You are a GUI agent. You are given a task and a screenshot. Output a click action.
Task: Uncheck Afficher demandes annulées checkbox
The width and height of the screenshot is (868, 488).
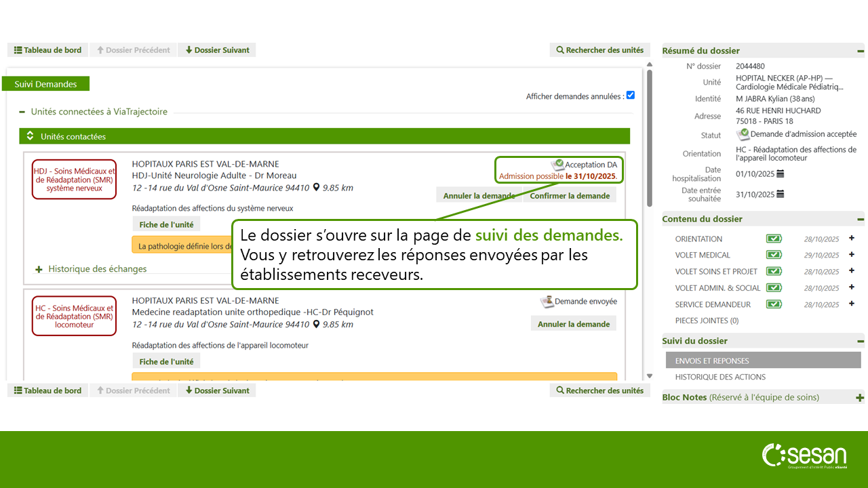click(x=631, y=96)
